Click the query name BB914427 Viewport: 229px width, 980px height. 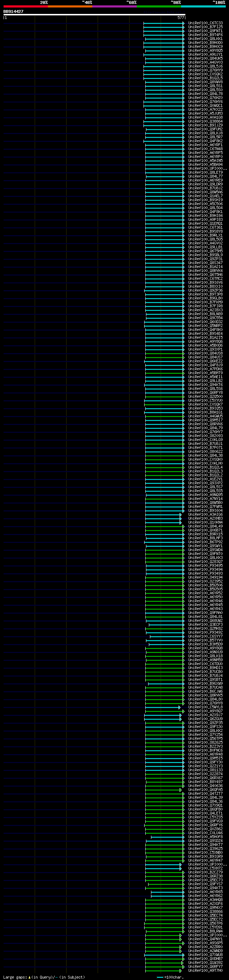click(x=13, y=11)
